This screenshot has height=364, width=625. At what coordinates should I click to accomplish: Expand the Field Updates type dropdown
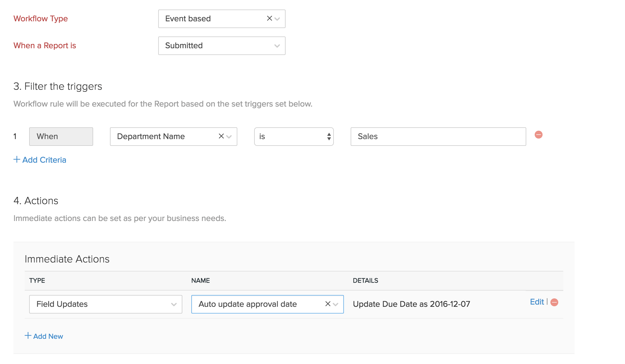pyautogui.click(x=174, y=304)
